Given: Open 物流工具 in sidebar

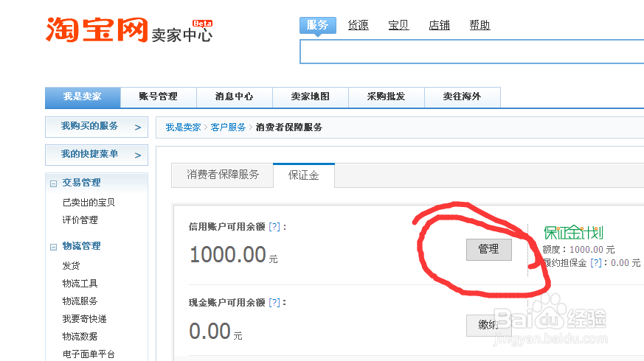Looking at the screenshot, I should pyautogui.click(x=80, y=284).
